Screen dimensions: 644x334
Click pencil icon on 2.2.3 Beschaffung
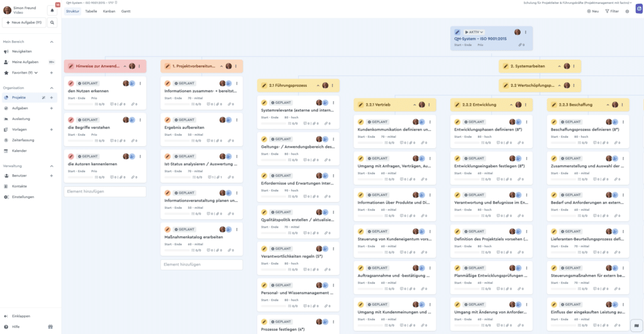coord(553,105)
